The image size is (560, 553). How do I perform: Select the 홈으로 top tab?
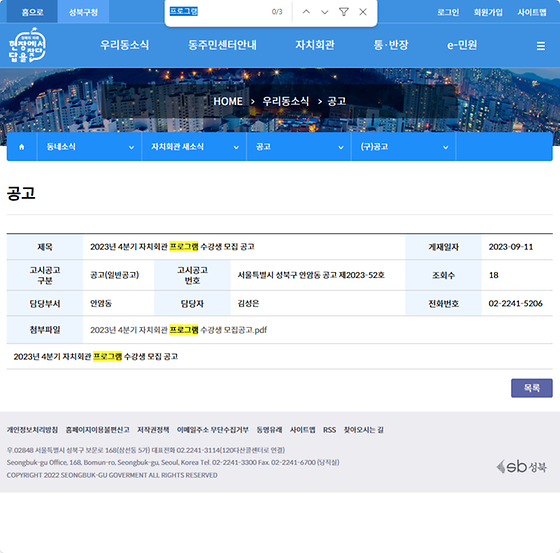tap(32, 12)
